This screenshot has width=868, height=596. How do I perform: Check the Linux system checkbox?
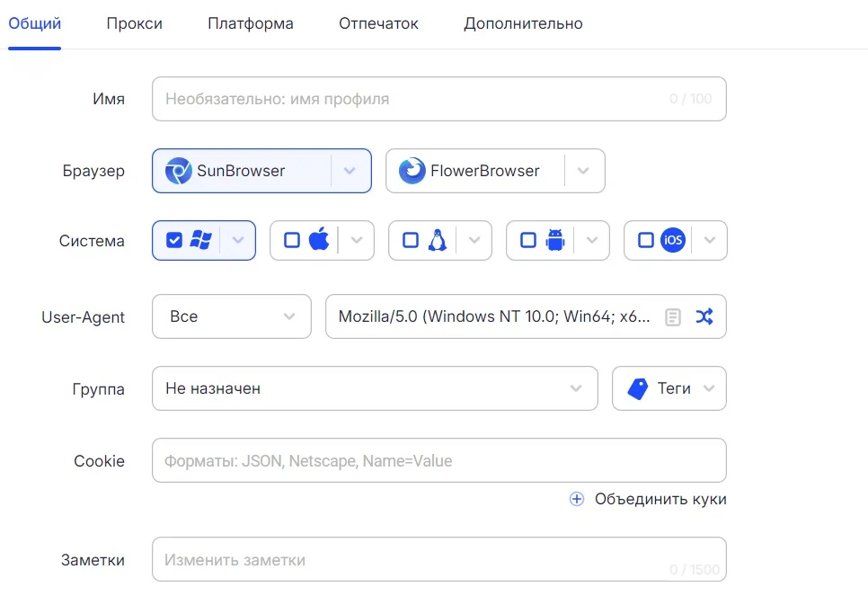pos(411,240)
